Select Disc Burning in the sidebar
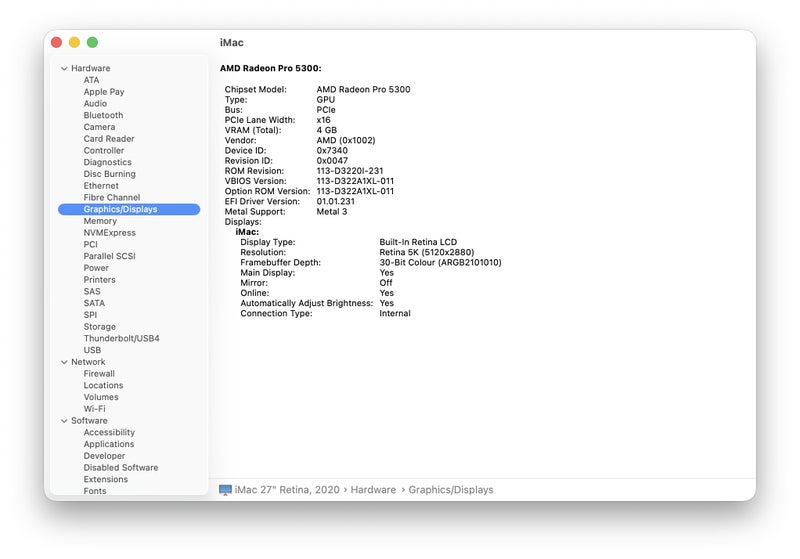Viewport: 800px width, 559px height. tap(110, 174)
